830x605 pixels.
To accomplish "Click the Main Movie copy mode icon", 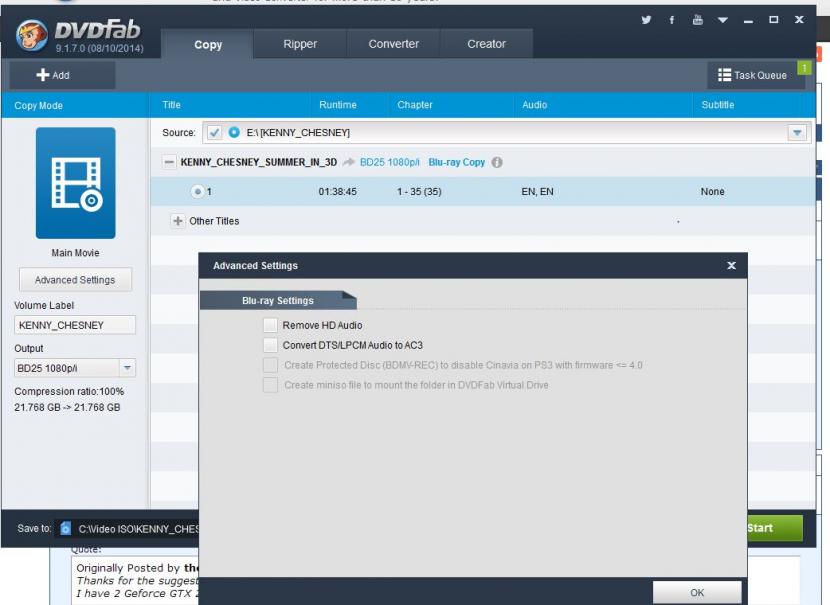I will pos(76,183).
